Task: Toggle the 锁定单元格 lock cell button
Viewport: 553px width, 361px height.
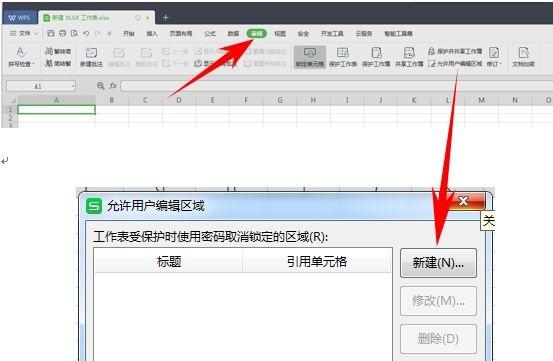Action: point(310,57)
